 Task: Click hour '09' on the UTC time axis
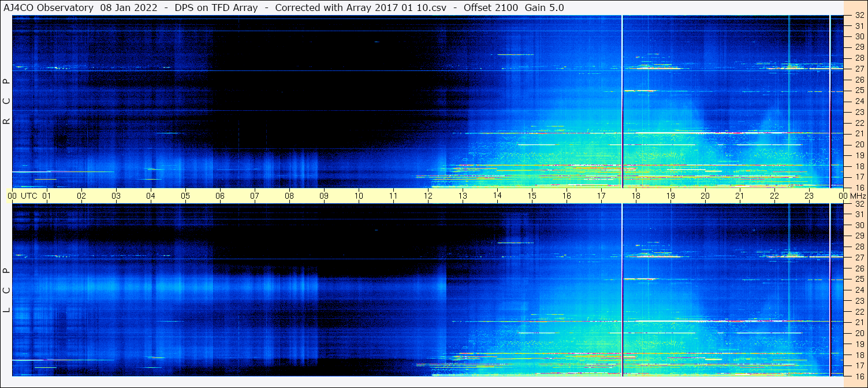324,196
